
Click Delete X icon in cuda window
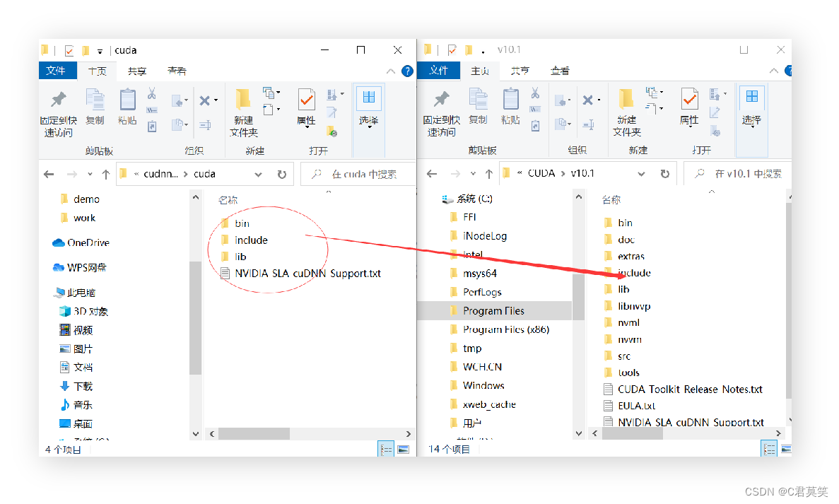pos(204,100)
